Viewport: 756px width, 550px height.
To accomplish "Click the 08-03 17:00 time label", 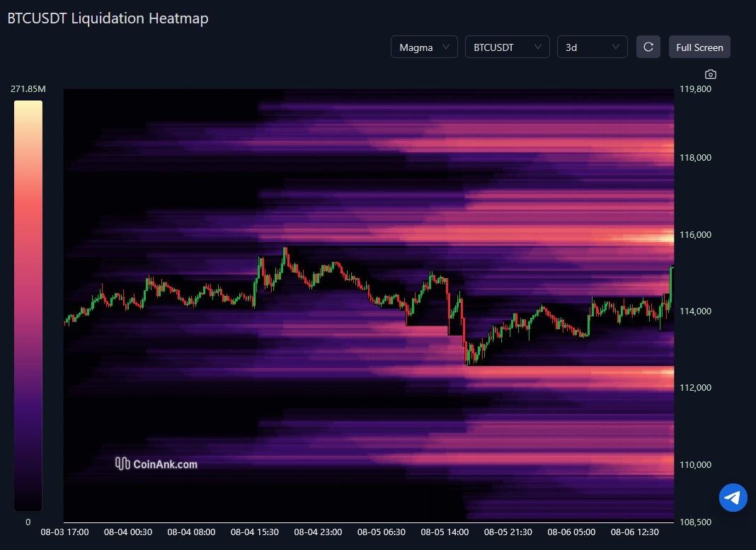I will [64, 532].
